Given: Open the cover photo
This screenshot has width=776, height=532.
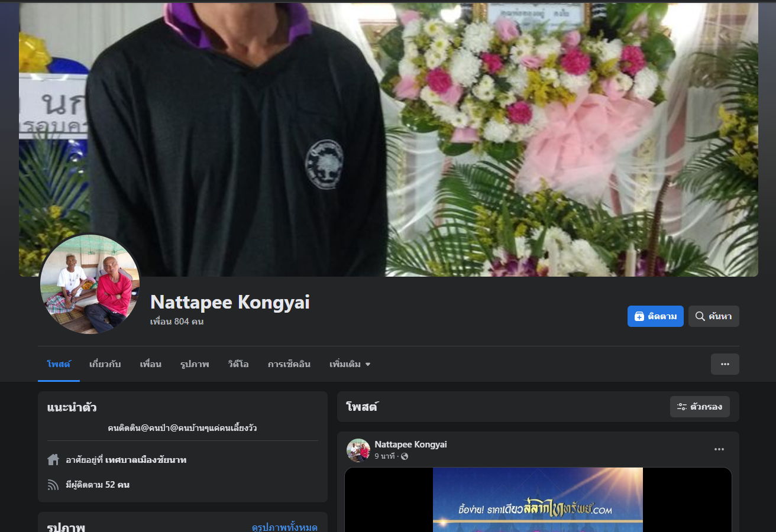Looking at the screenshot, I should [x=388, y=140].
